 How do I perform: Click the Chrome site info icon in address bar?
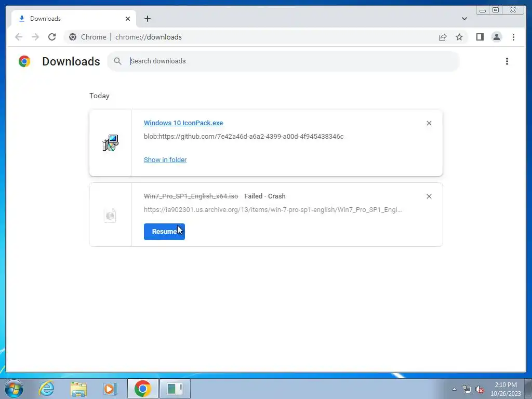pos(73,37)
